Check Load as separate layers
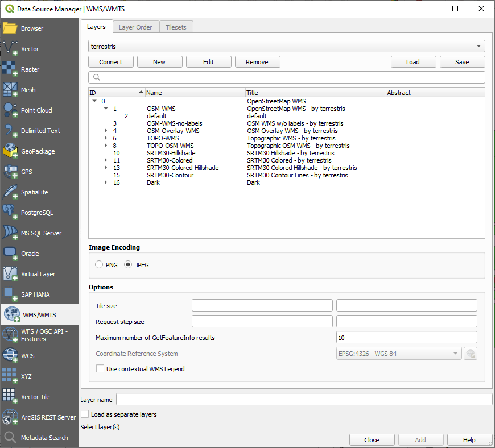Screen dimensions: 495x448 [x=85, y=414]
